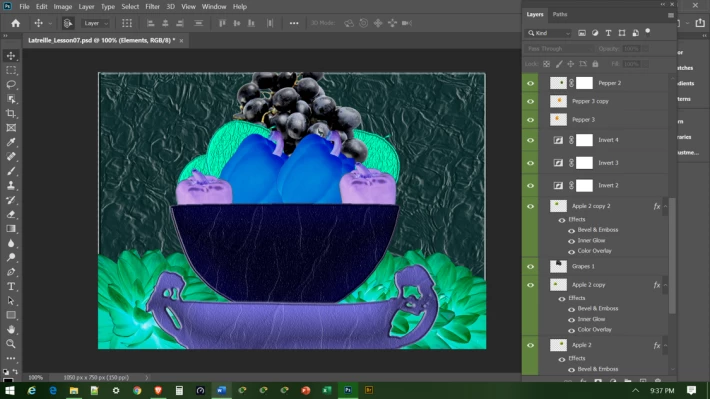Toggle visibility of Invert 4 layer
The height and width of the screenshot is (399, 710).
(530, 140)
